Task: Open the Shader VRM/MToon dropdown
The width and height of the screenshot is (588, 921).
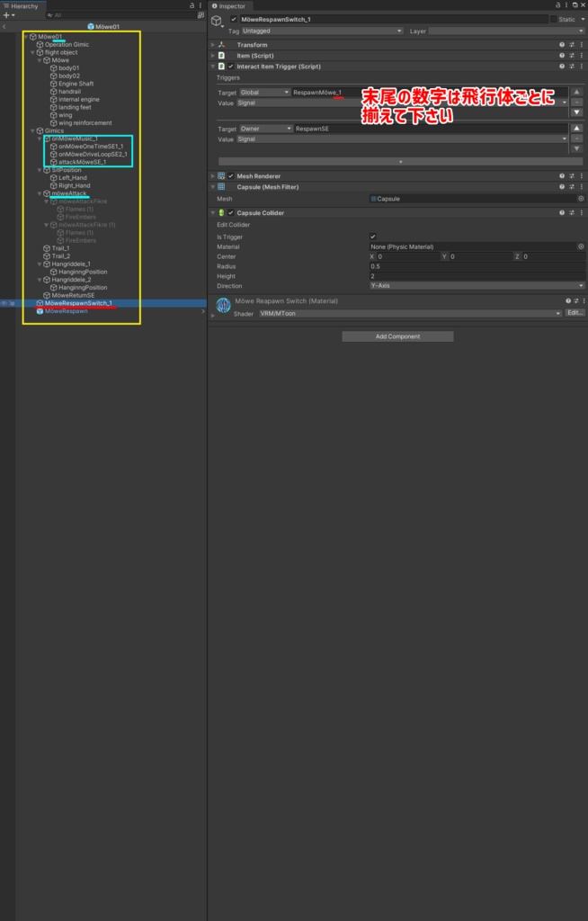Action: click(x=410, y=314)
